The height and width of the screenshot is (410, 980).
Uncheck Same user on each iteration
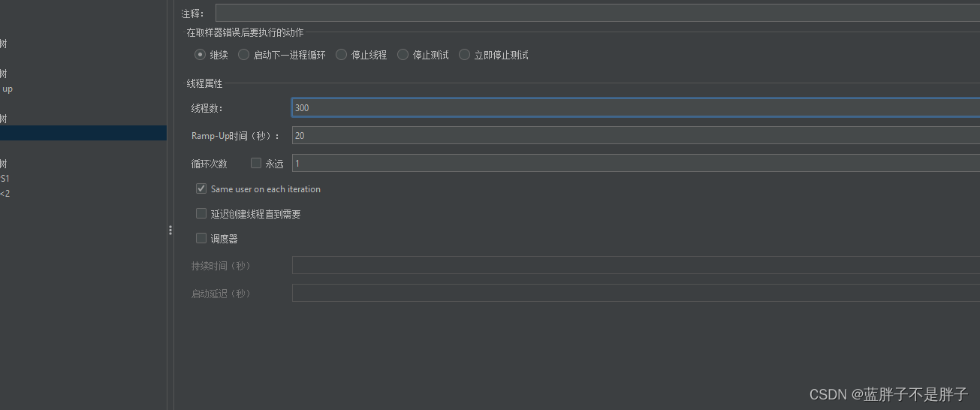point(201,188)
